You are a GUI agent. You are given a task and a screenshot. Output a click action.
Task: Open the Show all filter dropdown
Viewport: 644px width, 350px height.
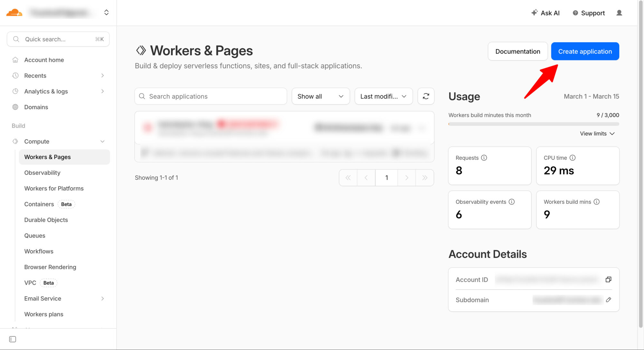pos(320,96)
